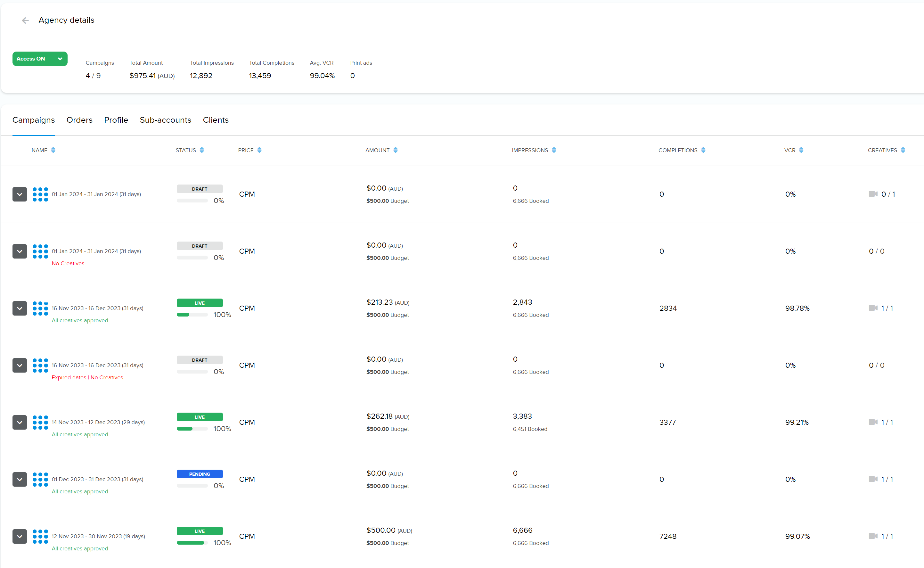Click dots logo of No Creatives January campaign

point(40,251)
